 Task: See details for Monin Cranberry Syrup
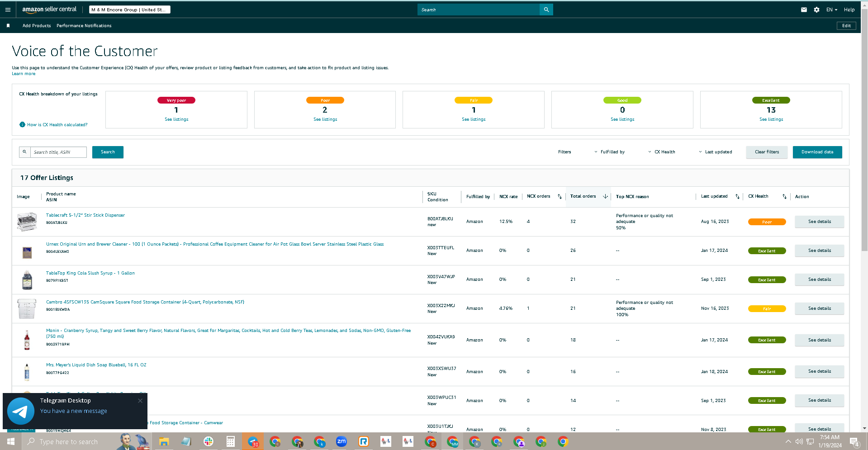pyautogui.click(x=819, y=340)
